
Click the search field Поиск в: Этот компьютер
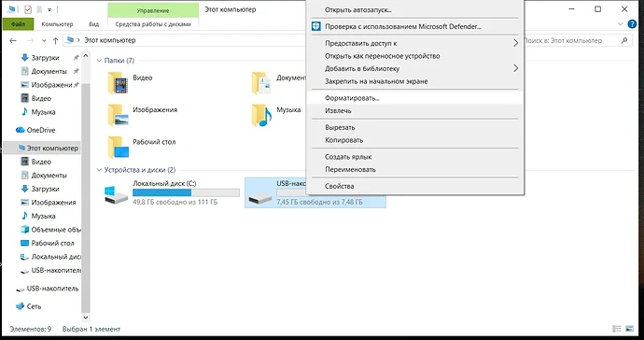pos(576,40)
